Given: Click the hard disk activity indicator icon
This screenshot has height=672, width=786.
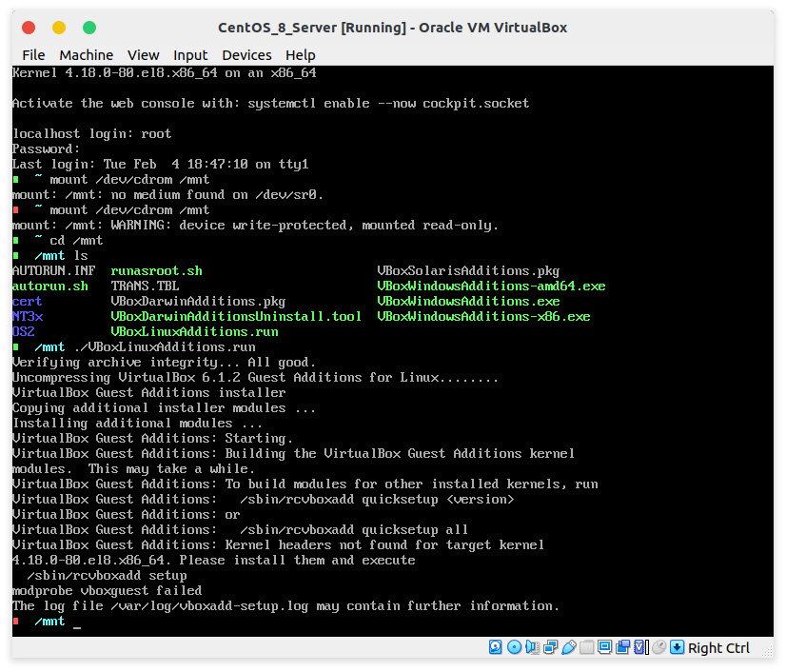Looking at the screenshot, I should [495, 647].
